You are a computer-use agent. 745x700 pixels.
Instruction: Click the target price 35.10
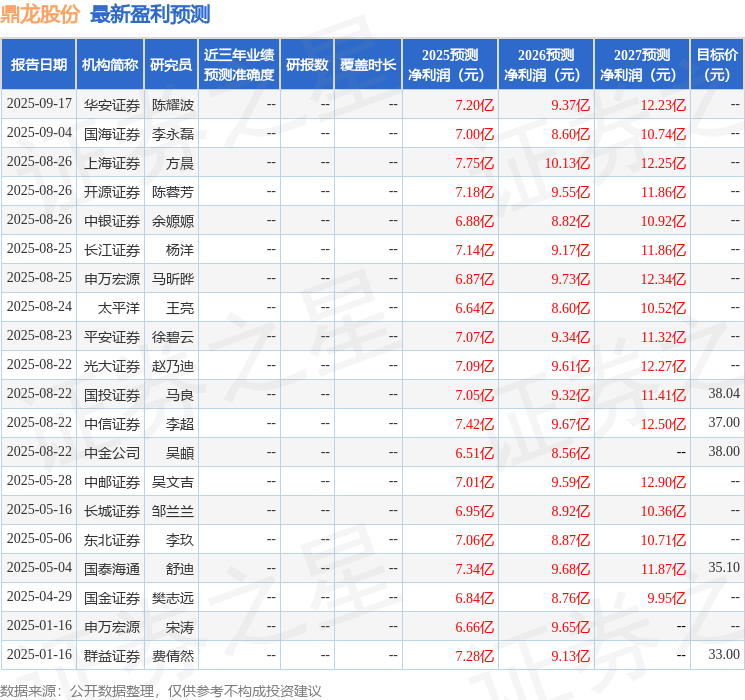point(724,567)
